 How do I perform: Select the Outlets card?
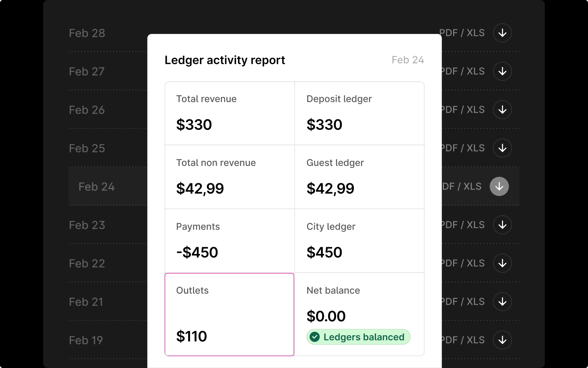click(229, 314)
